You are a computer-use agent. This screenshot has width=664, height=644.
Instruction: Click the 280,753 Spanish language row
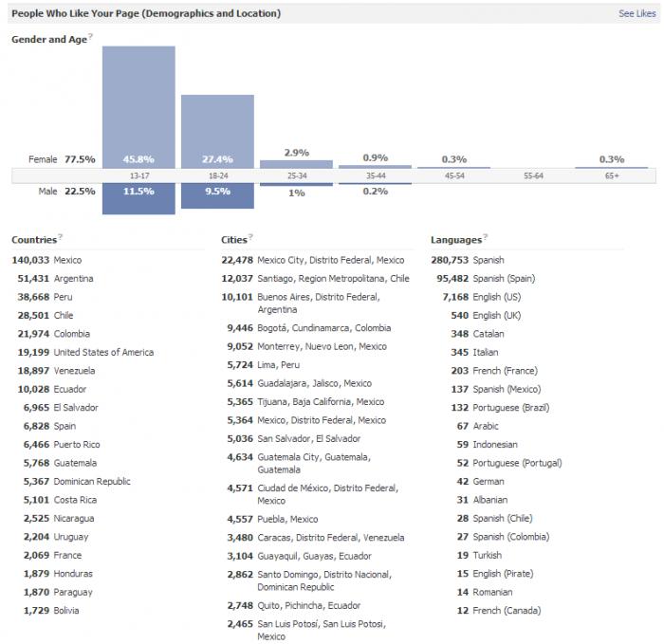point(468,260)
